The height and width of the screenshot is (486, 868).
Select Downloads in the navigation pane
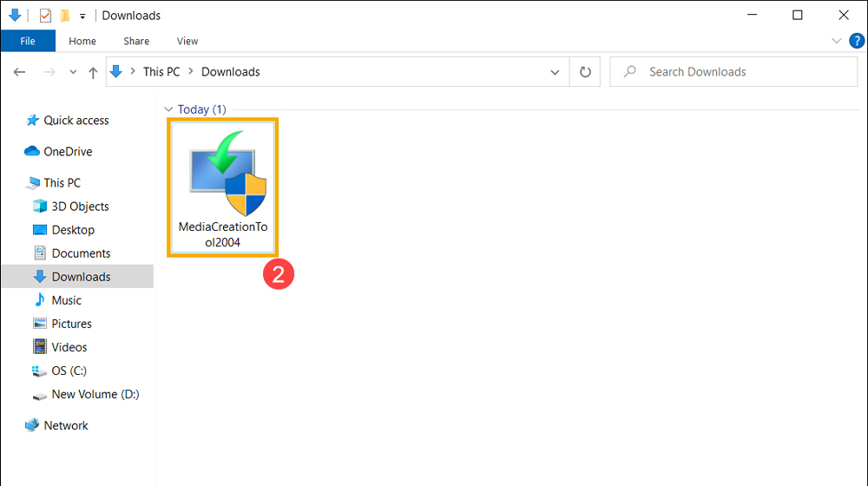pos(77,276)
